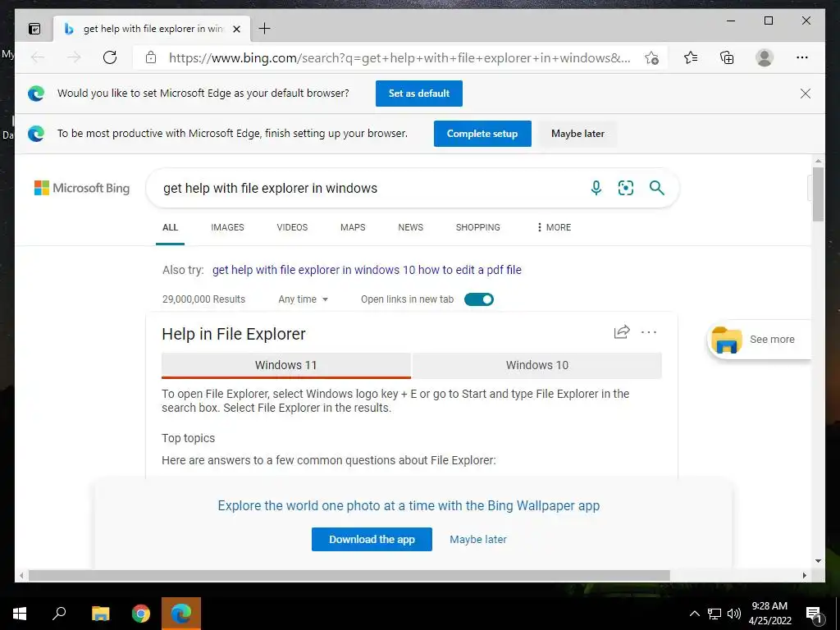View site information lock icon
This screenshot has width=840, height=630.
[x=151, y=57]
